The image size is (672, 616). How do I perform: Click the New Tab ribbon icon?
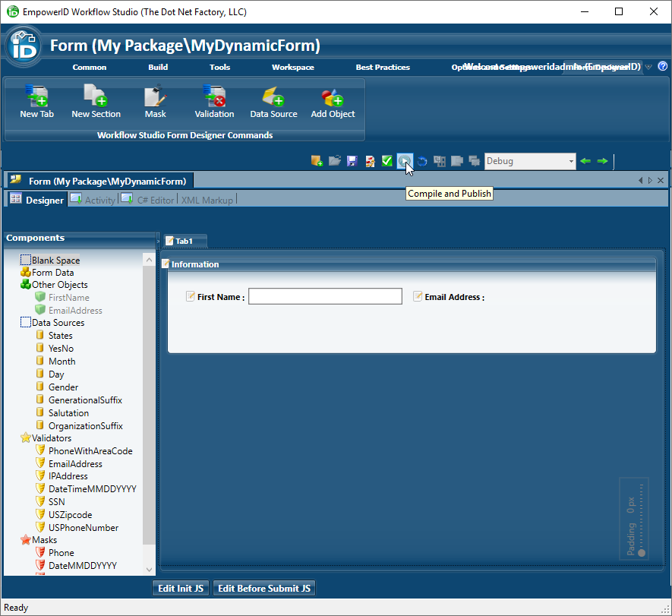coord(36,97)
